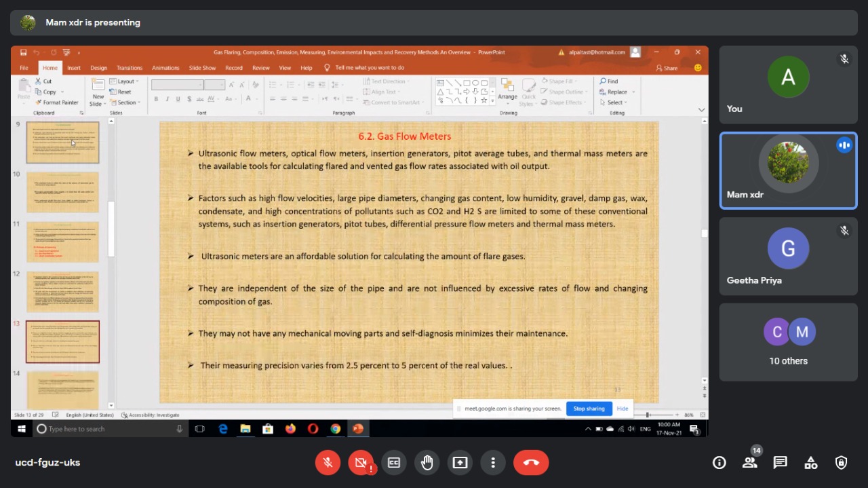Switch to the Insert ribbon tab
Viewport: 868px width, 488px height.
pos(74,68)
